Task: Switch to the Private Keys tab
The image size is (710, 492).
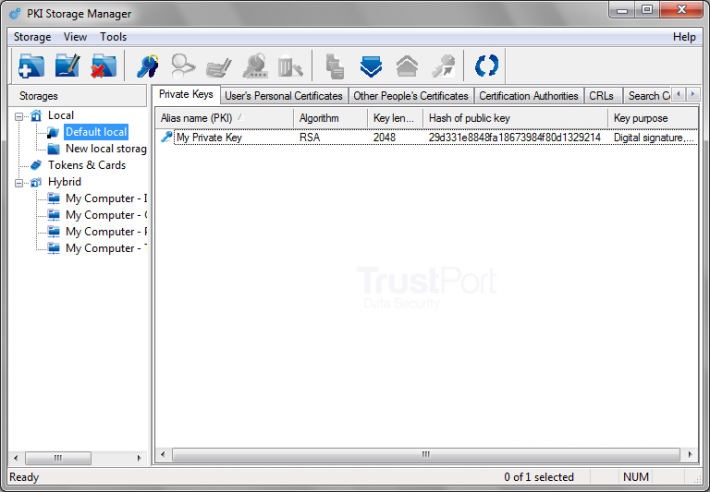Action: click(186, 95)
